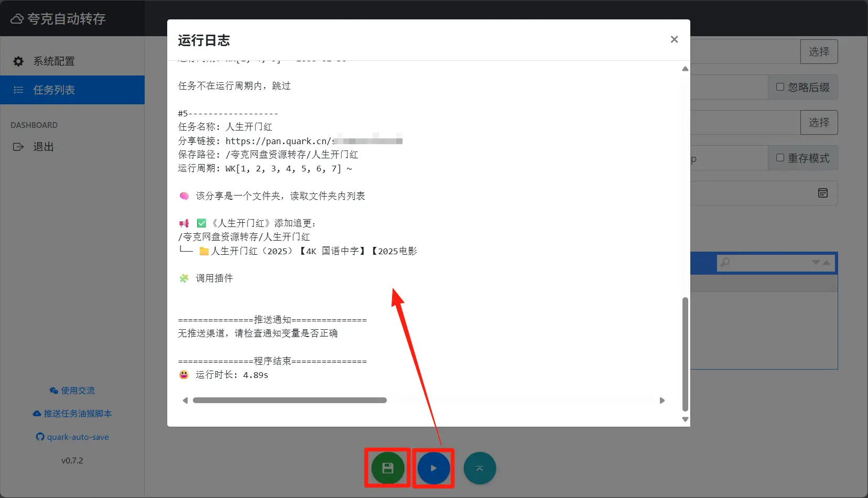Screen dimensions: 868x498
Task: Open the 任务列表 menu item
Action: point(54,90)
